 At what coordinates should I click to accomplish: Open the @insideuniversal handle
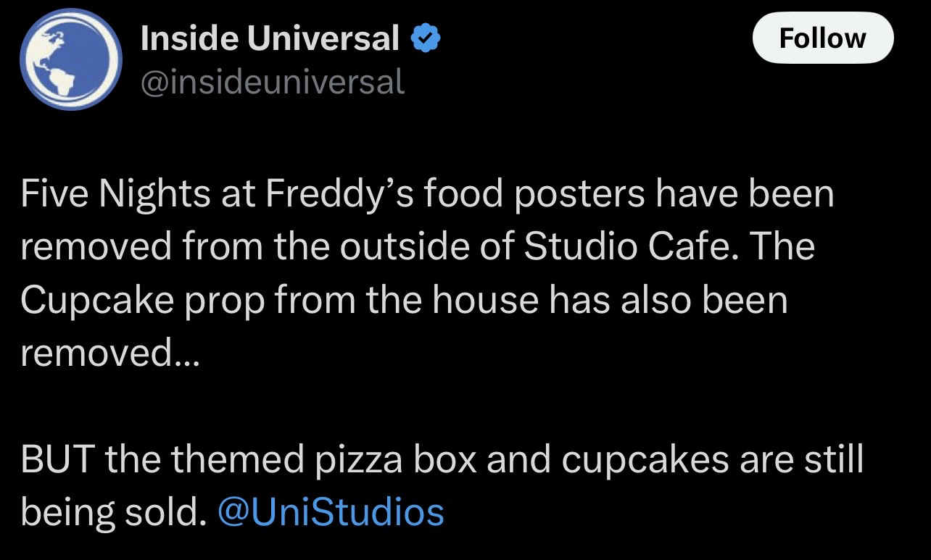click(272, 82)
